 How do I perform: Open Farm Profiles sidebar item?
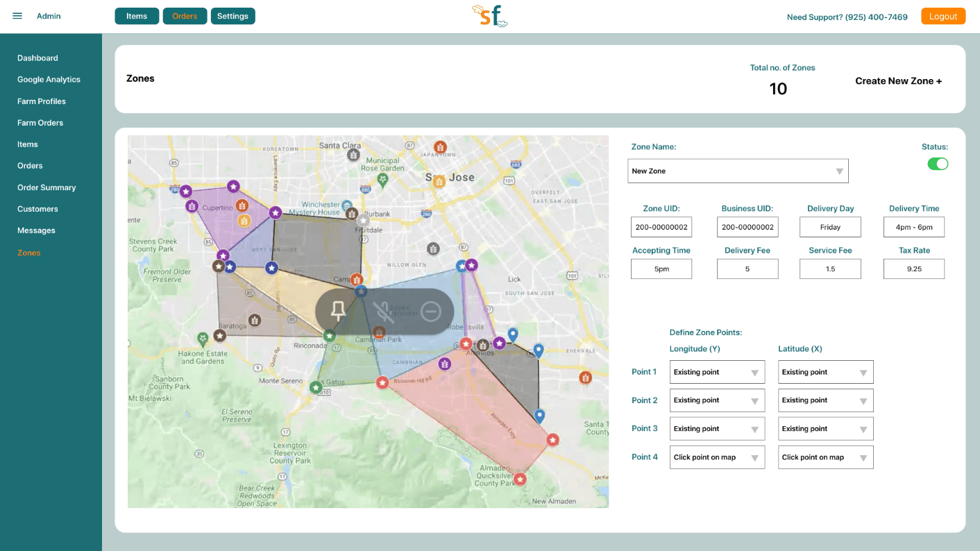coord(42,101)
